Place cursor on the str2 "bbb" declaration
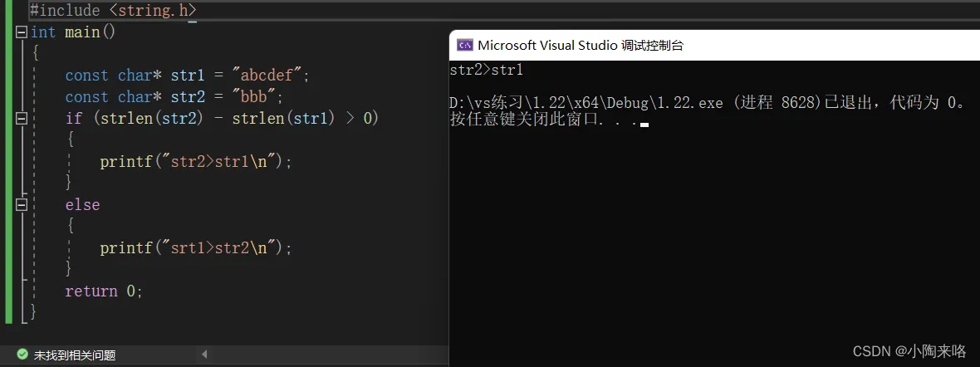The width and height of the screenshot is (980, 367). click(x=174, y=97)
